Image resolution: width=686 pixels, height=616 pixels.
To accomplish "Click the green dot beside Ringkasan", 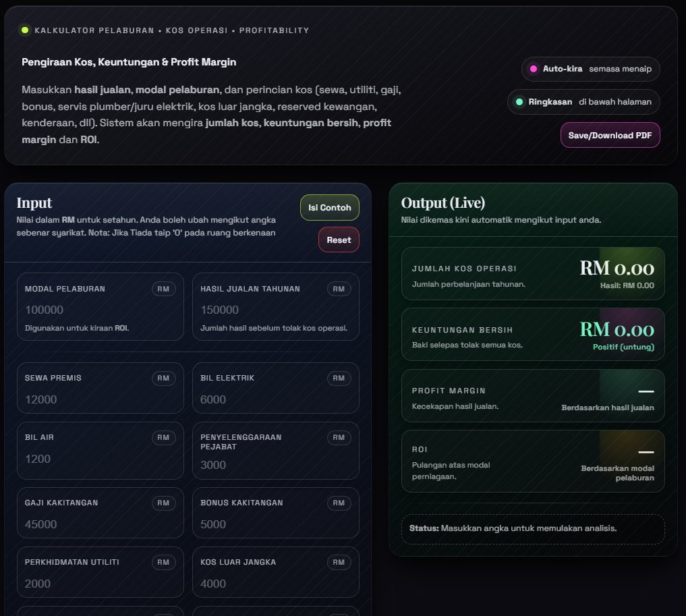I will 519,102.
